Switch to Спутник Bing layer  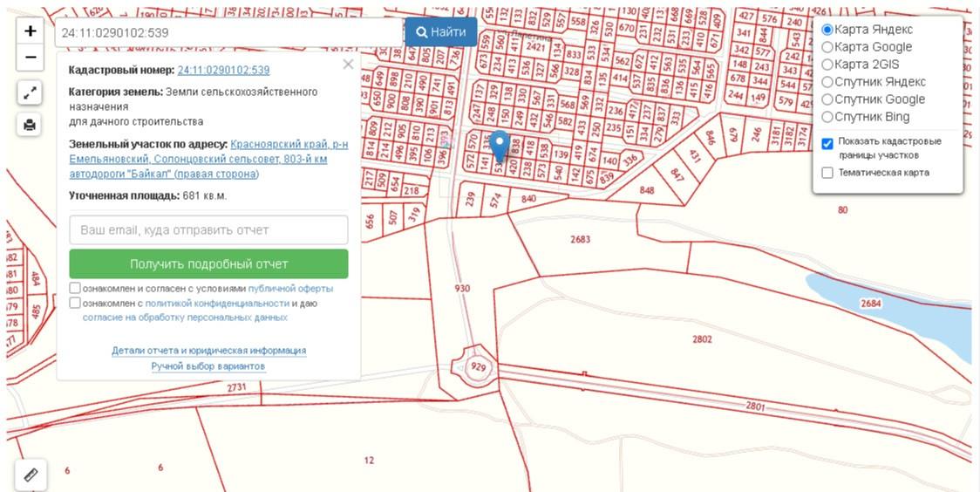(x=827, y=117)
